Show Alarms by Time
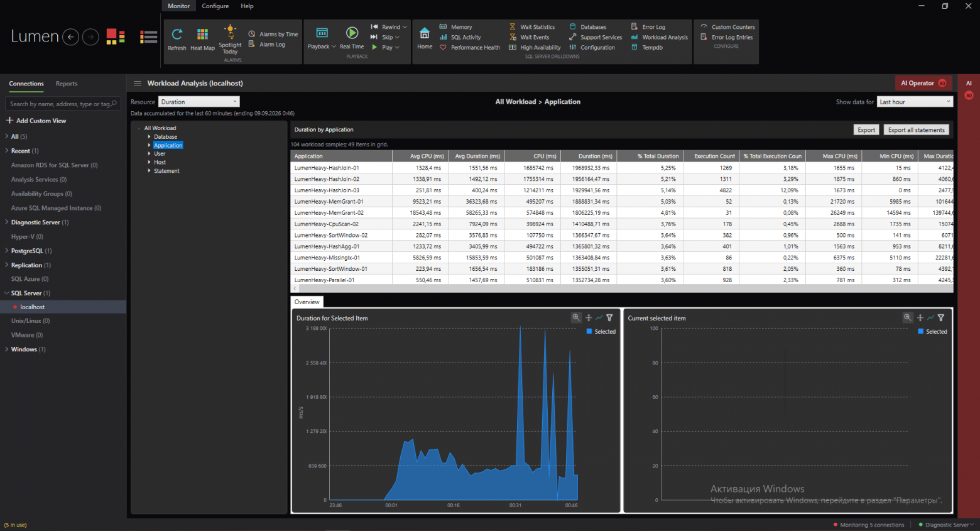The width and height of the screenshot is (980, 531). 273,34
